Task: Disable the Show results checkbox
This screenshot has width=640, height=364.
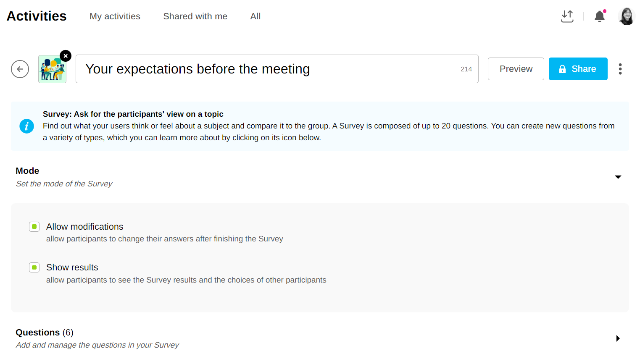Action: (34, 267)
